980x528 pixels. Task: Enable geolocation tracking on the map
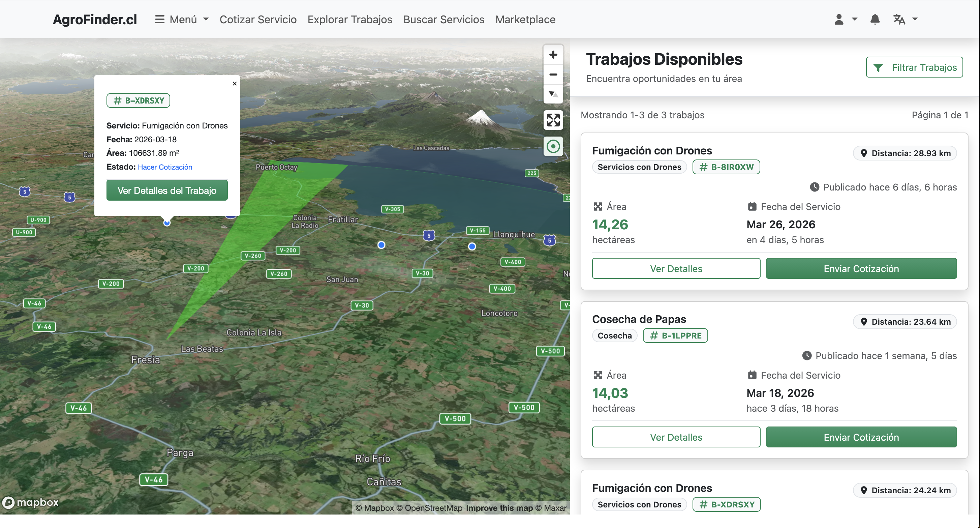pos(553,146)
